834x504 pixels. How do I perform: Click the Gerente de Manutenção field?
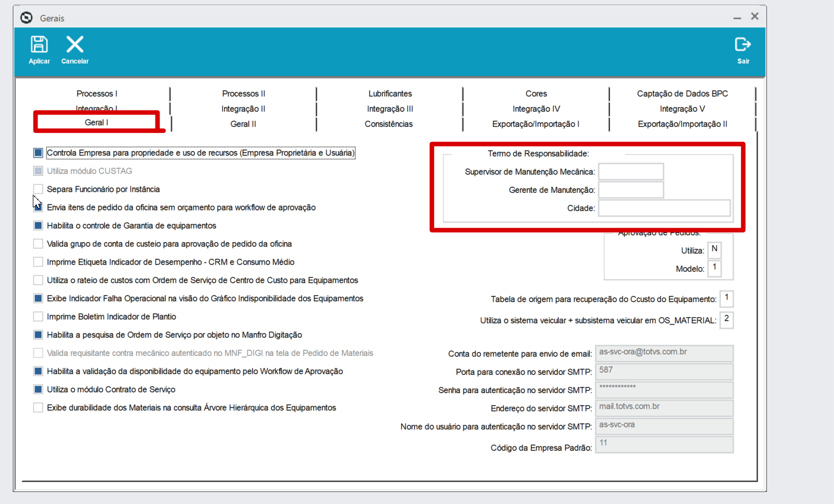click(631, 190)
